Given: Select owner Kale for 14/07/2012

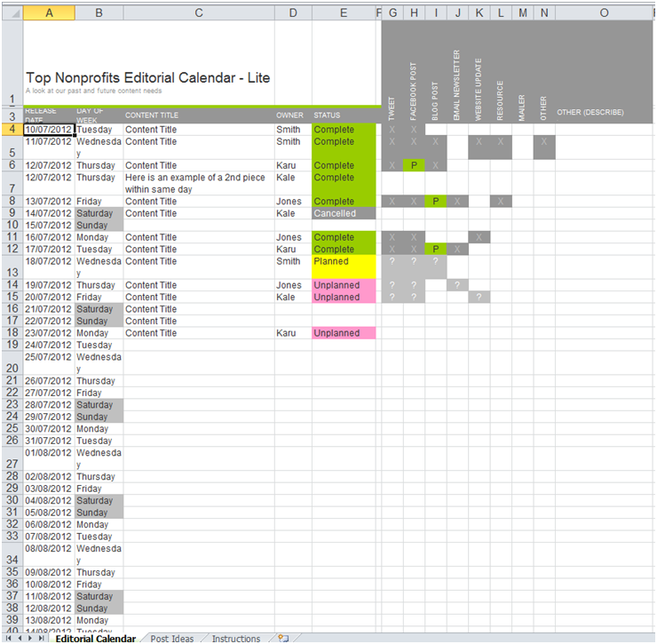Looking at the screenshot, I should (x=293, y=213).
